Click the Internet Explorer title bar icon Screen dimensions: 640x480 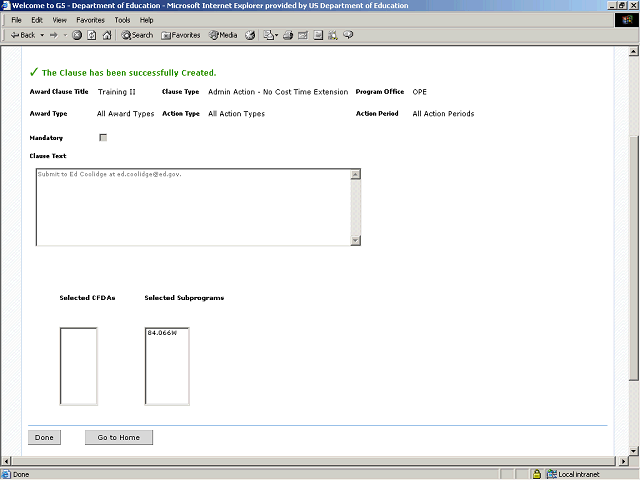tap(6, 5)
